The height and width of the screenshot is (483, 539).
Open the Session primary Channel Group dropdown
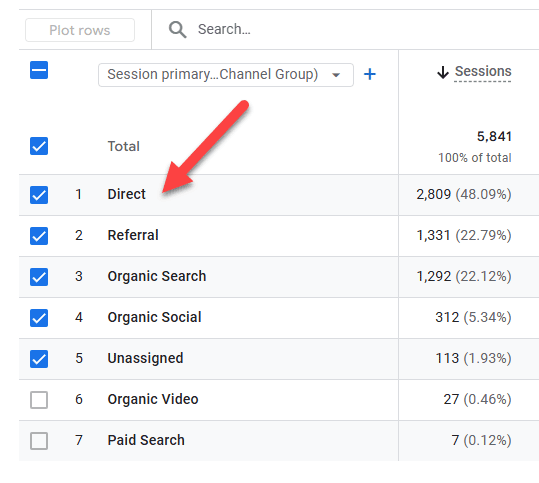[226, 75]
